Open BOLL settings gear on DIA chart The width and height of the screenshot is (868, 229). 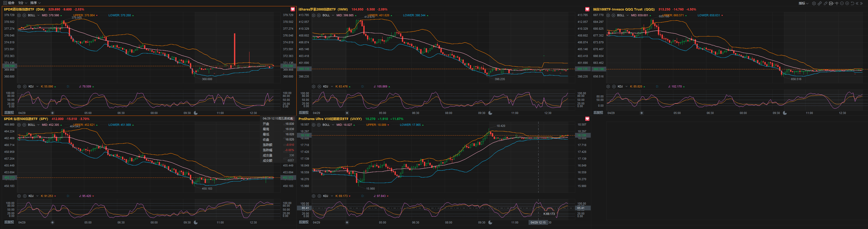tap(19, 15)
